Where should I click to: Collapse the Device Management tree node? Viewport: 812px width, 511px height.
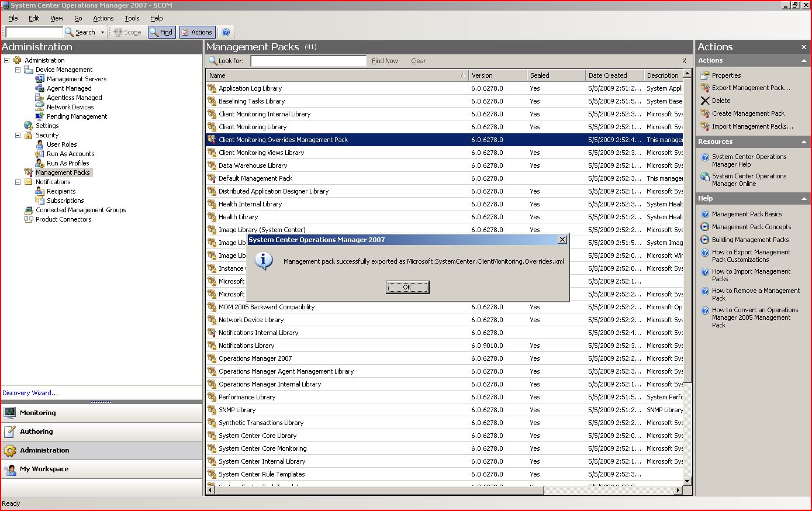click(18, 70)
